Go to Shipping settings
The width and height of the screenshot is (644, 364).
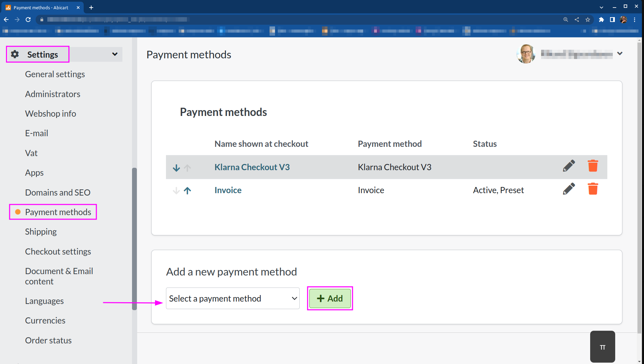tap(41, 232)
